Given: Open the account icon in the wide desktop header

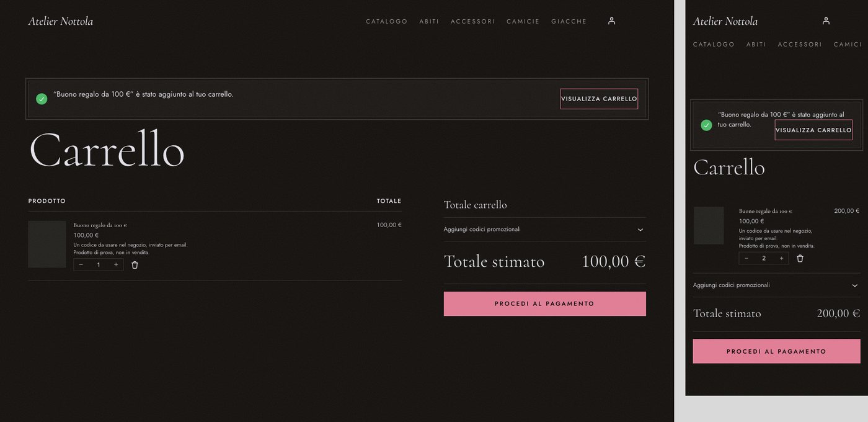Looking at the screenshot, I should tap(611, 21).
